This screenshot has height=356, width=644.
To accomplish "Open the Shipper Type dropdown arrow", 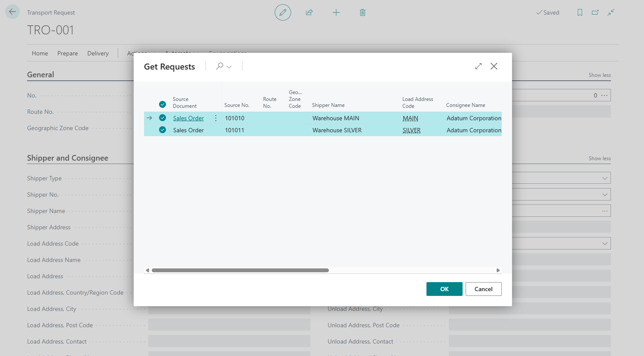I will pyautogui.click(x=604, y=178).
